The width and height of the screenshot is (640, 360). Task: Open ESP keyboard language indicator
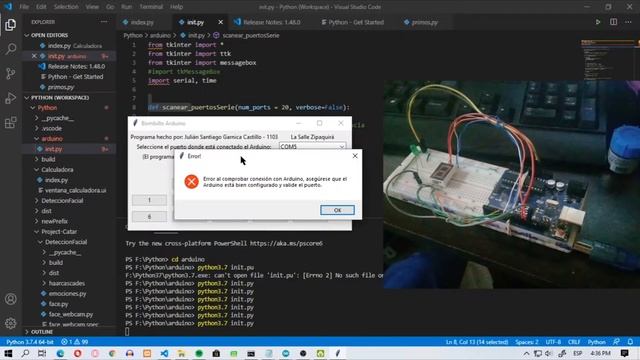click(577, 353)
